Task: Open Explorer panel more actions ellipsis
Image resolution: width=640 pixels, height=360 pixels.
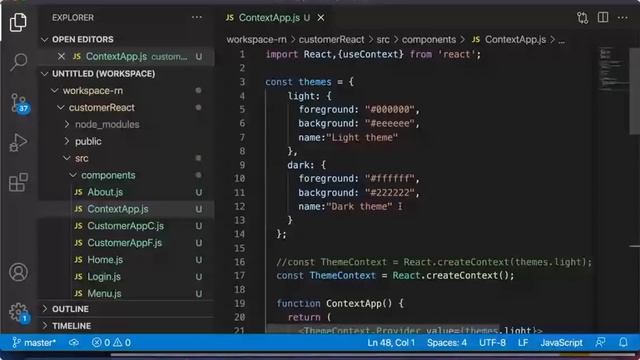Action: coord(197,18)
